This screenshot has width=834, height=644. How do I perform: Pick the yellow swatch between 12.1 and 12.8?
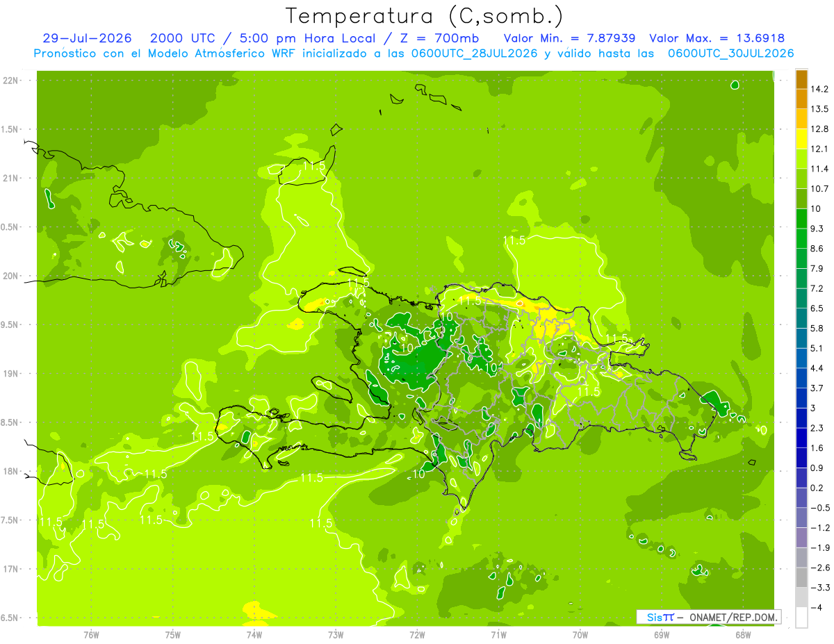(x=801, y=139)
